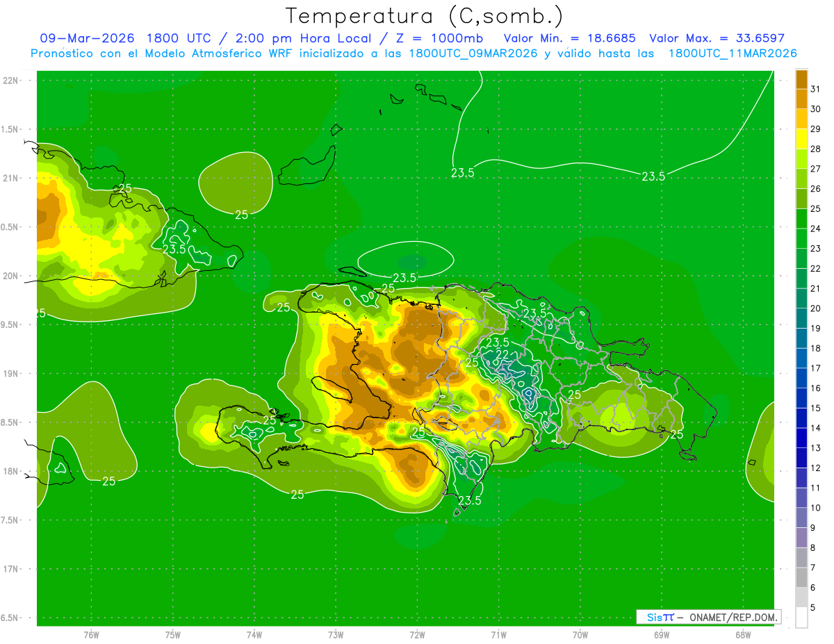Click legend value '20' on color bar
The height and width of the screenshot is (644, 834).
pyautogui.click(x=815, y=308)
